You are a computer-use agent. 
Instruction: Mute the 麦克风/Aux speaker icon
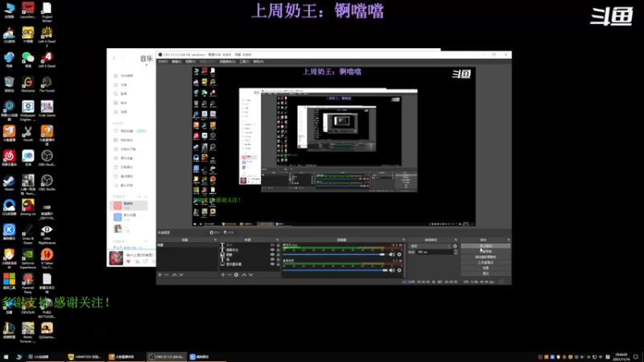[392, 254]
